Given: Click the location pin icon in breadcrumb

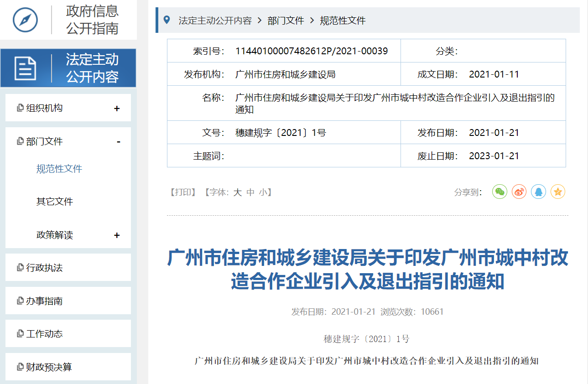Looking at the screenshot, I should click(x=167, y=20).
